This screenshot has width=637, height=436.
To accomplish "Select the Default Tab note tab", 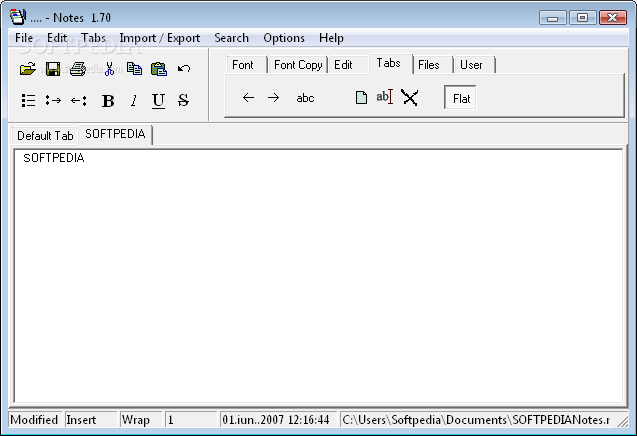I will [45, 136].
